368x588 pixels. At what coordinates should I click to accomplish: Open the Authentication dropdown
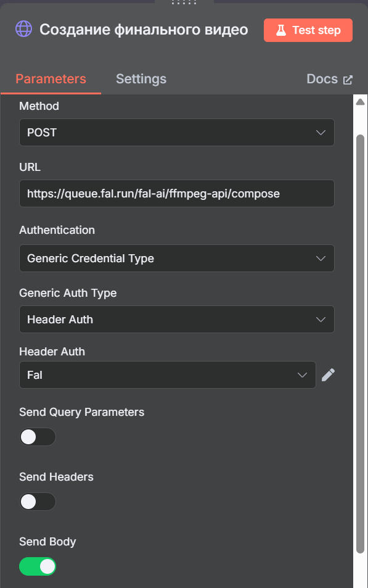click(176, 259)
